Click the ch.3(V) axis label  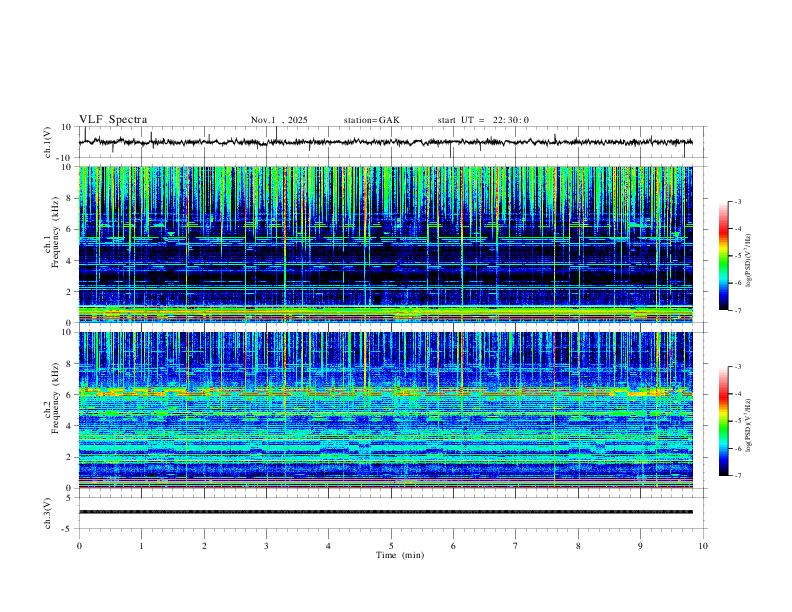pos(48,514)
